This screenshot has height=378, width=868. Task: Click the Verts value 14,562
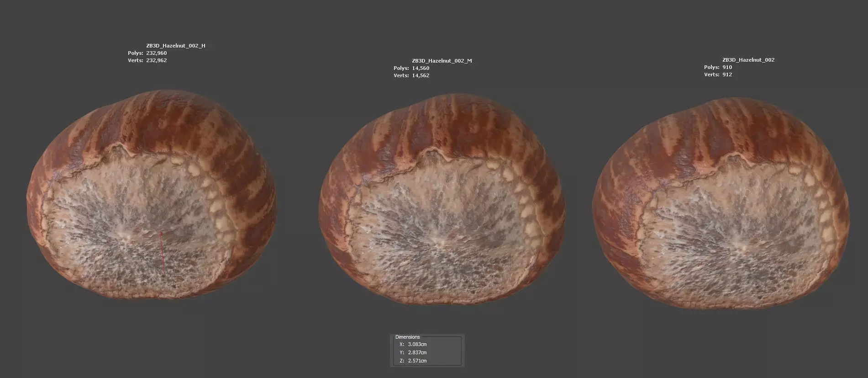click(x=421, y=75)
